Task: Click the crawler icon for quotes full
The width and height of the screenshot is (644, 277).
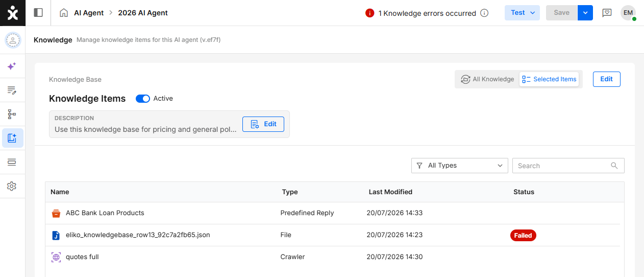Action: (x=56, y=257)
